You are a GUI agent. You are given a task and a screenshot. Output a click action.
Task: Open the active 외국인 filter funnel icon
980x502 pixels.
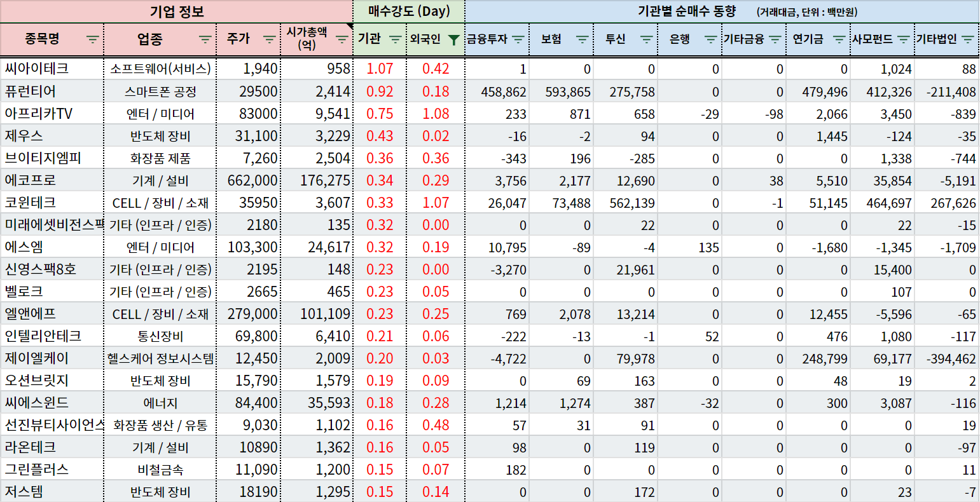click(x=453, y=39)
